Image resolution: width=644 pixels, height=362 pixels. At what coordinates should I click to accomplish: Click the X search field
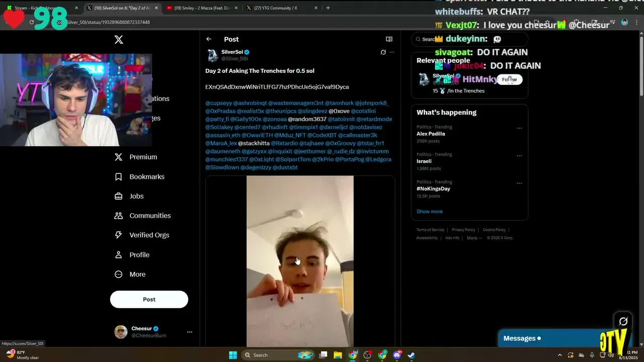pos(469,39)
